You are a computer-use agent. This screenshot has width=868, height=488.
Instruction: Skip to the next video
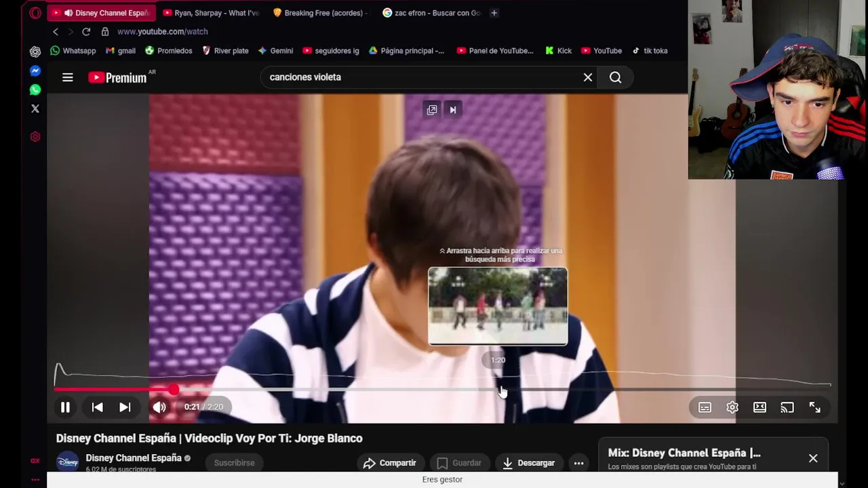click(x=125, y=407)
